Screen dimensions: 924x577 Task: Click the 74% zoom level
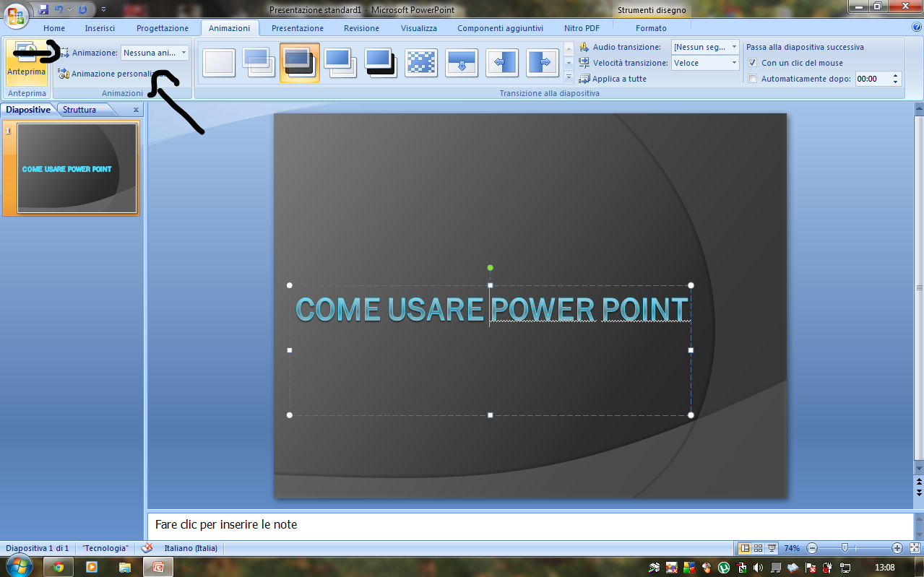[x=792, y=548]
